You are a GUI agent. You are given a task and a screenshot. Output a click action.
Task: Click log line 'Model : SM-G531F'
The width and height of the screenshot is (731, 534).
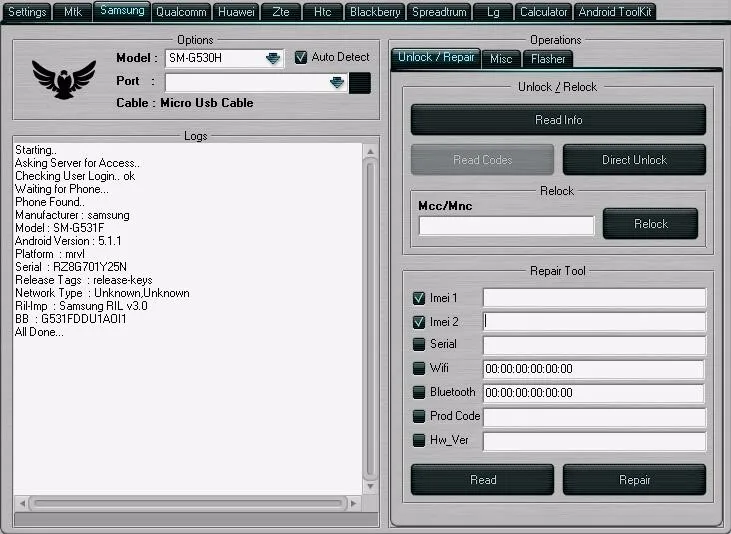[59, 228]
